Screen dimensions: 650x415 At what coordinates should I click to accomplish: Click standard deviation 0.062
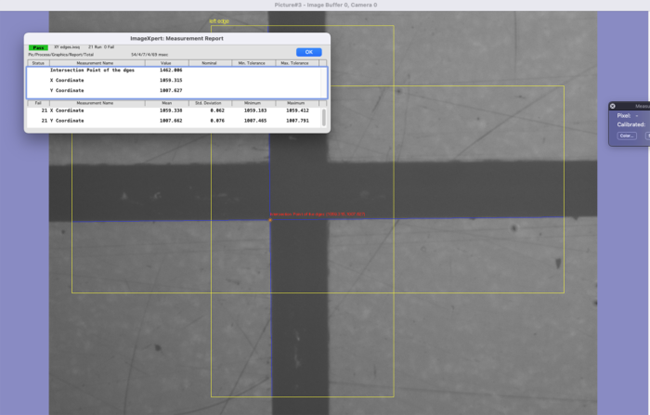pyautogui.click(x=217, y=111)
